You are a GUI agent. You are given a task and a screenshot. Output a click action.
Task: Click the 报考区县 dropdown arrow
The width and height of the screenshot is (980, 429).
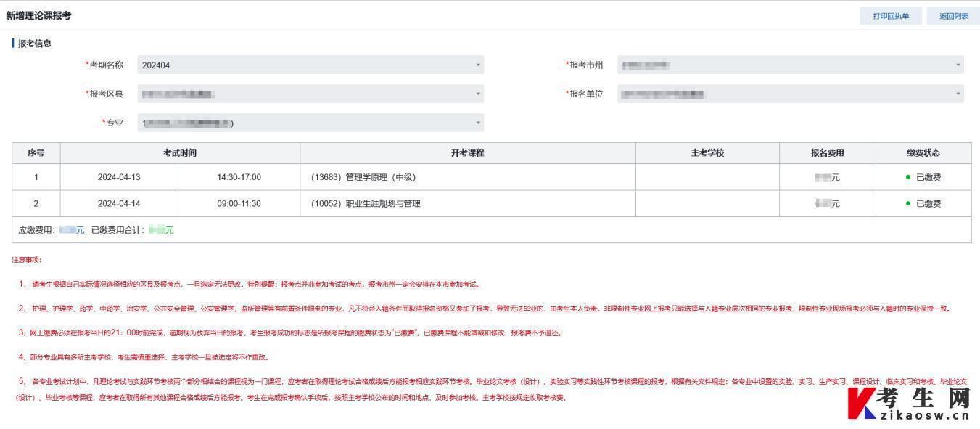point(478,94)
